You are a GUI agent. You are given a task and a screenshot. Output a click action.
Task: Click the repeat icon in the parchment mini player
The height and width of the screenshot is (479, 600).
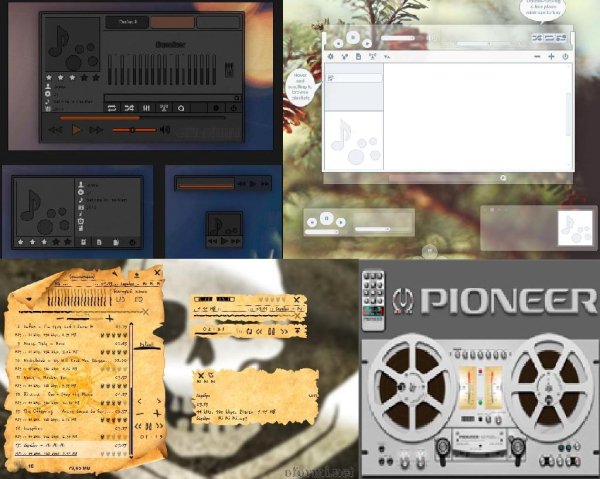click(x=249, y=331)
